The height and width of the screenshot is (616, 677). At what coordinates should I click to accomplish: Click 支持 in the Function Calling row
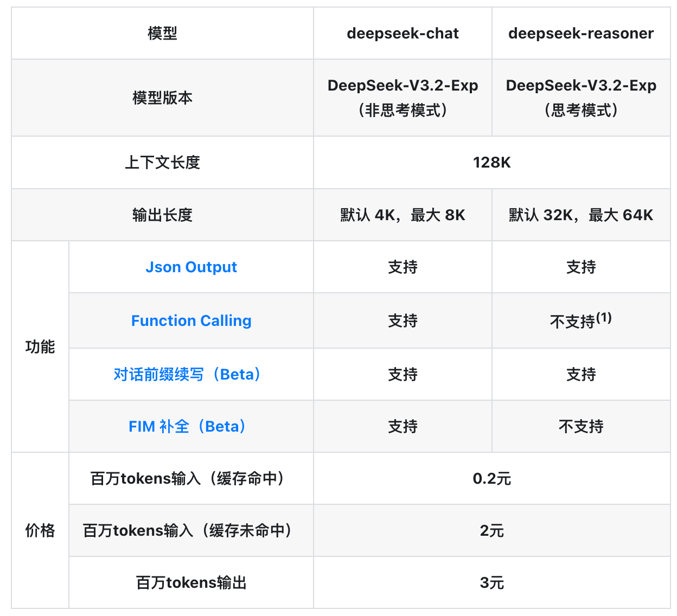tap(403, 320)
